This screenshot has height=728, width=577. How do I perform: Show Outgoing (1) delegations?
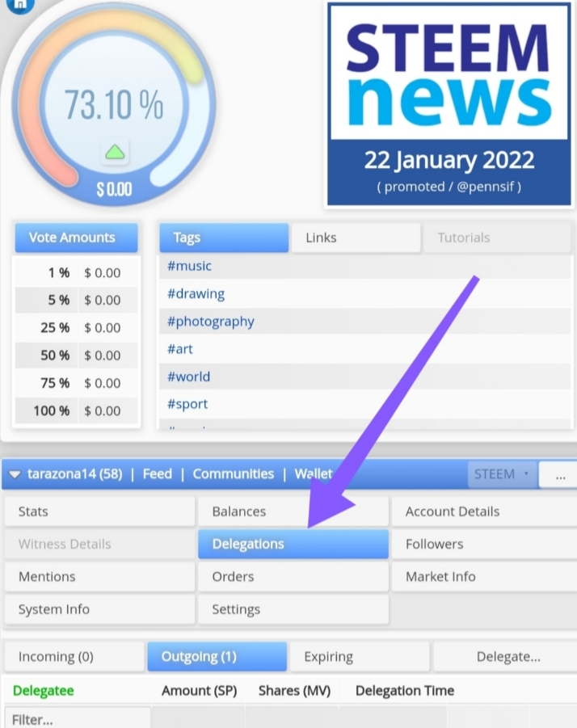(217, 657)
